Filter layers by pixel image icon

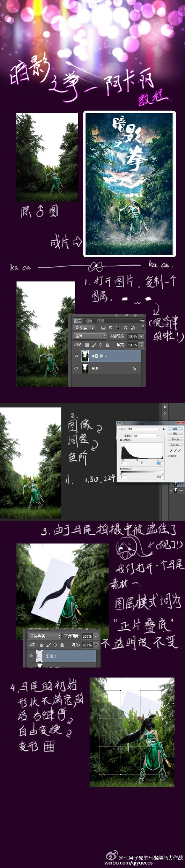(x=103, y=327)
